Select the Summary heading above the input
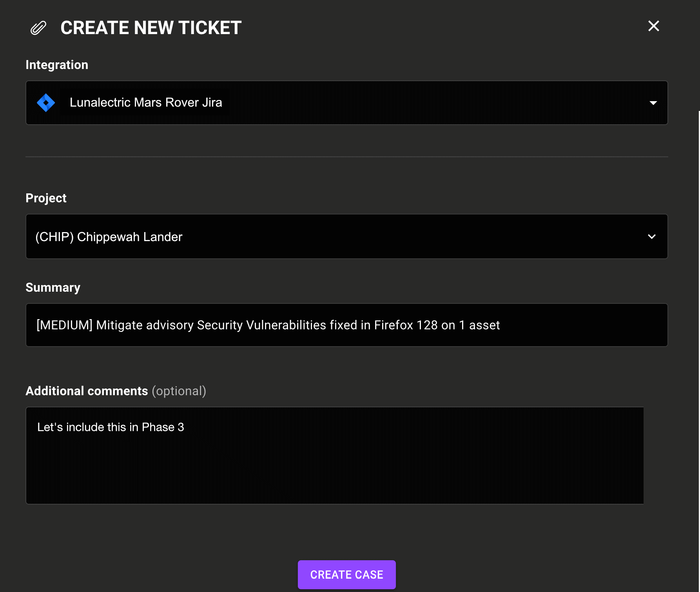700x592 pixels. point(53,287)
